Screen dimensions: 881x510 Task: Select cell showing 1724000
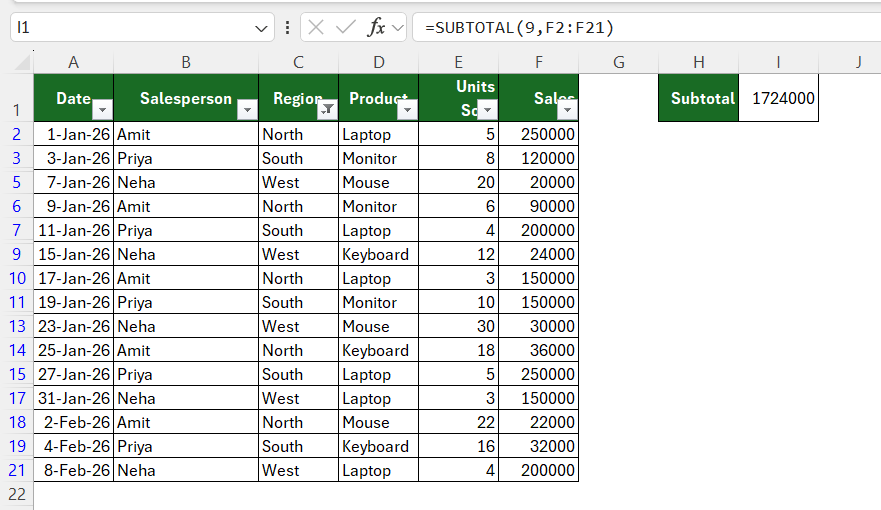(x=779, y=98)
